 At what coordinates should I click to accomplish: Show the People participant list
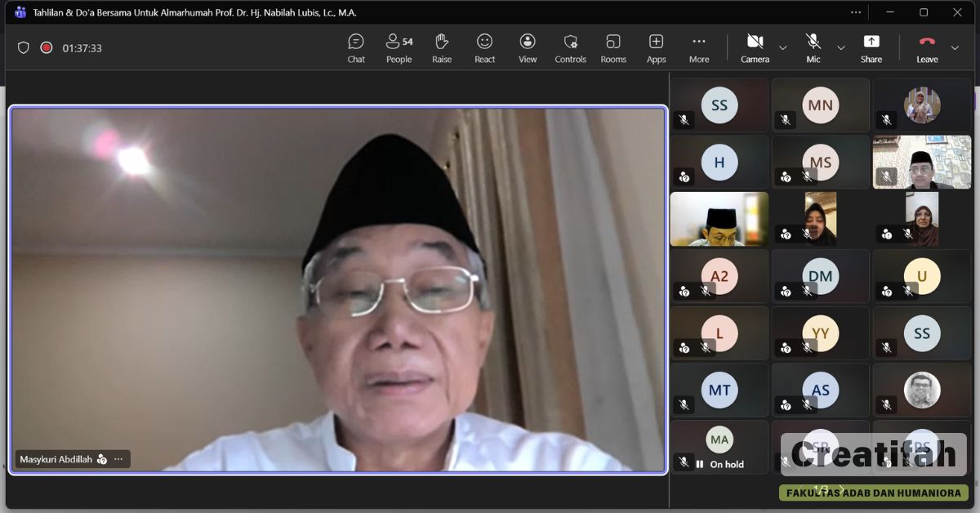[x=399, y=48]
